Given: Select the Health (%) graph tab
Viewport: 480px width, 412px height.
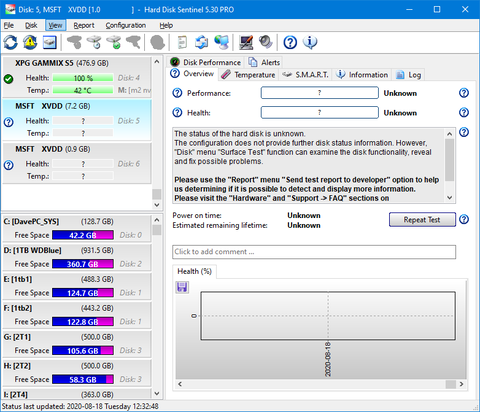Looking at the screenshot, I should 194,271.
